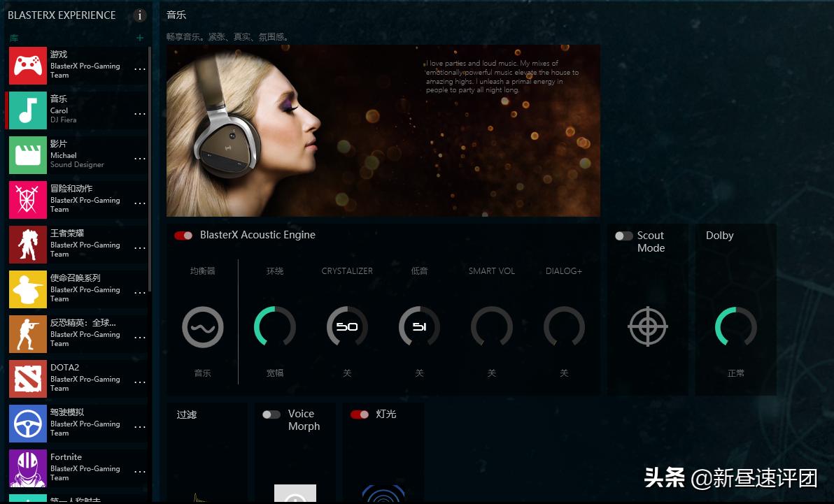Select the Fortnite helmet profile icon
Image resolution: width=834 pixels, height=504 pixels.
point(28,468)
